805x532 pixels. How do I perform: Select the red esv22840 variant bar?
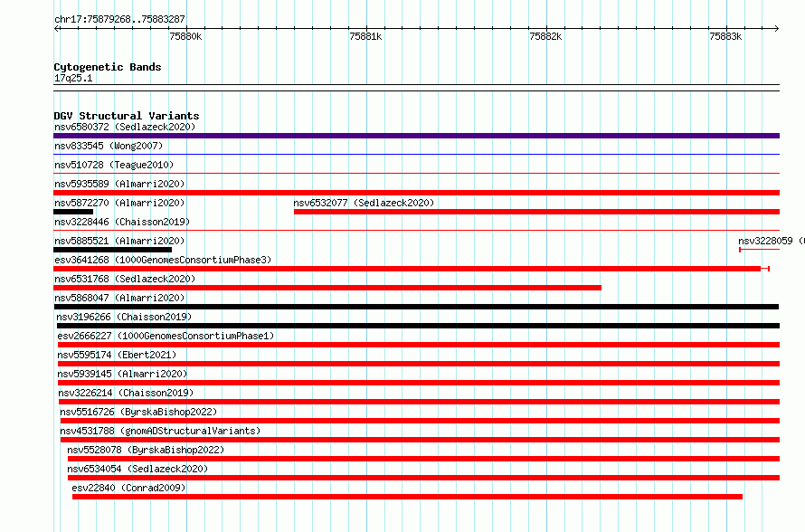(407, 497)
